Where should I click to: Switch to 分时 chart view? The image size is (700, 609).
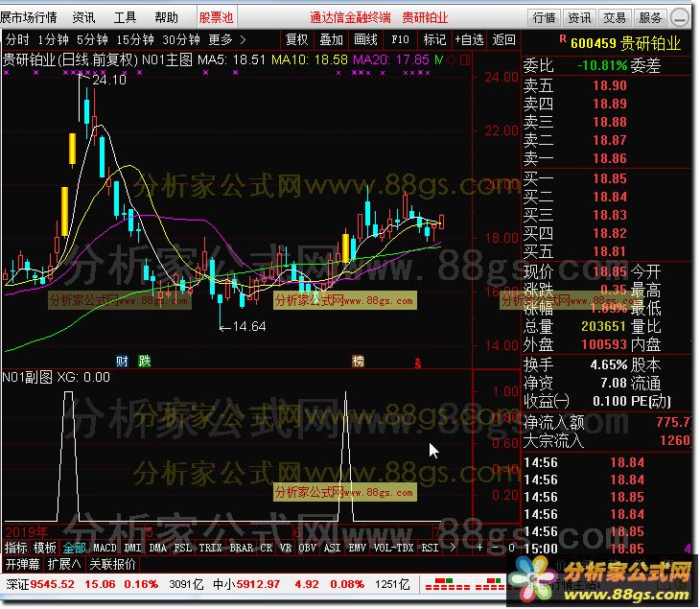click(17, 39)
